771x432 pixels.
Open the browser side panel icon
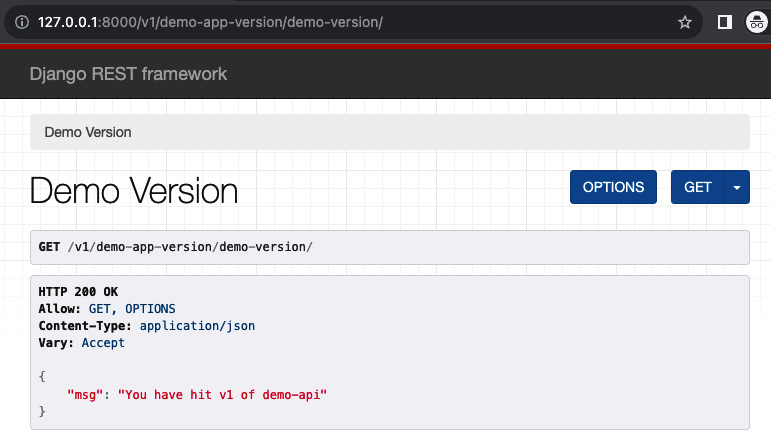[725, 22]
